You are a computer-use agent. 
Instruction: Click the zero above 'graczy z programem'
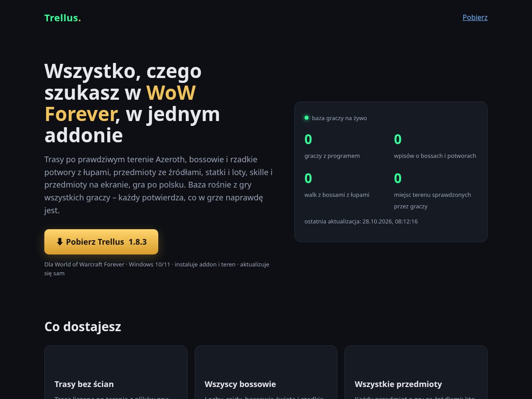tap(308, 139)
